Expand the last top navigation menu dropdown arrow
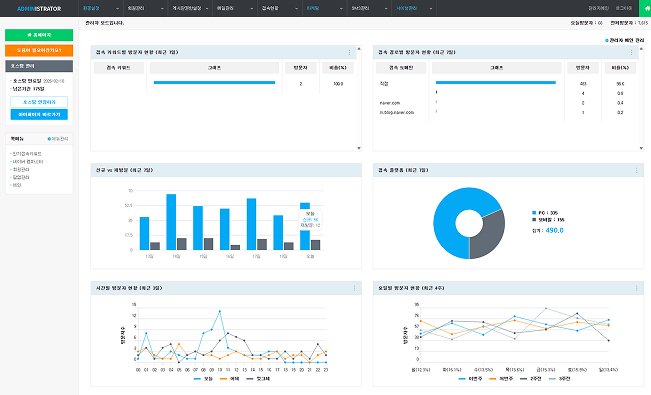 click(x=431, y=8)
